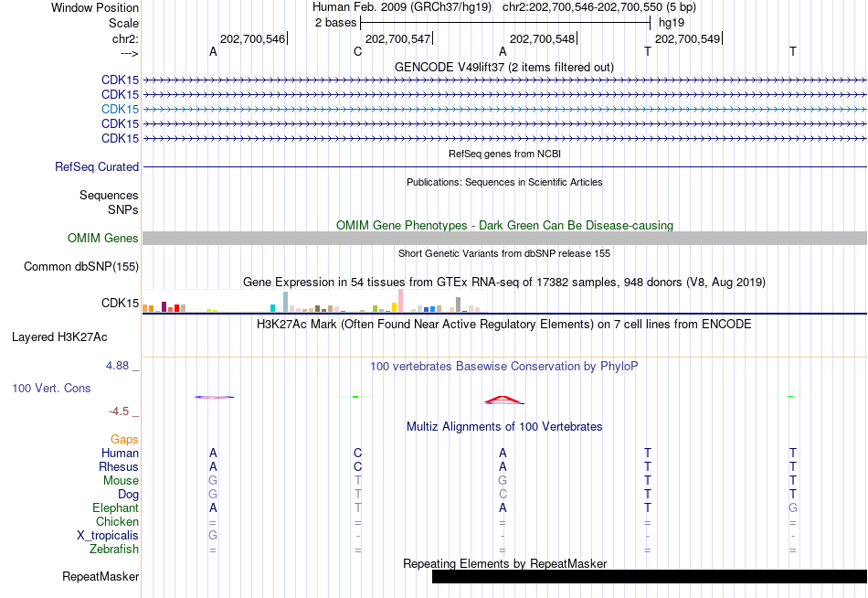Select the Rhesus species row label

coord(119,467)
